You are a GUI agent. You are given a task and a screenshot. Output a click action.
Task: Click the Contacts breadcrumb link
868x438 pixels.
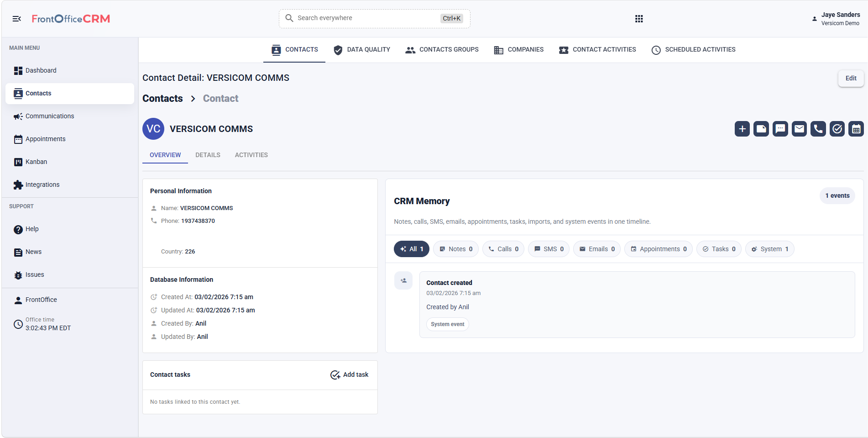pos(162,99)
